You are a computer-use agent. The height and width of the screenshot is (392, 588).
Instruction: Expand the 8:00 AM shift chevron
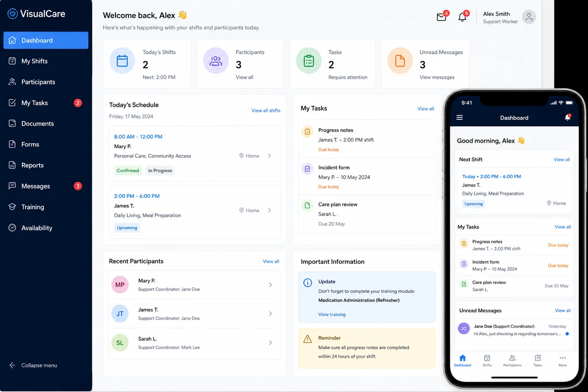click(270, 156)
